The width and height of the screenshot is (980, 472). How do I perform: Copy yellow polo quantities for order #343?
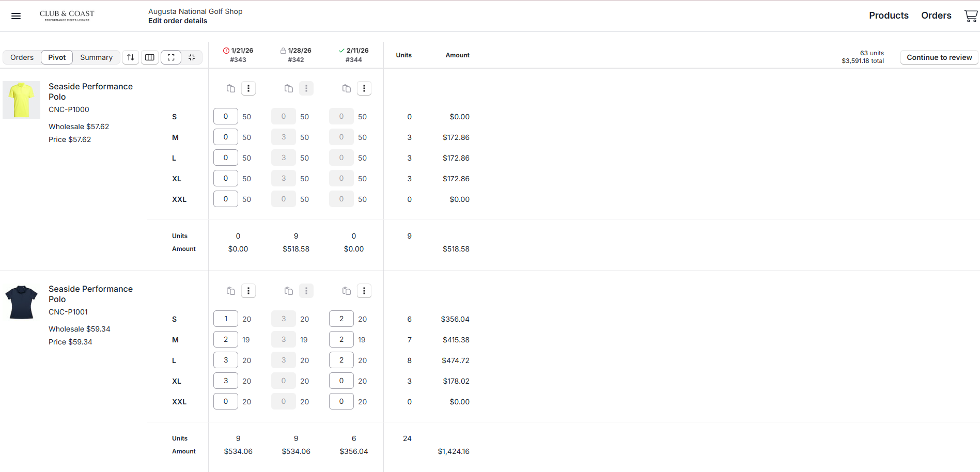click(x=231, y=89)
